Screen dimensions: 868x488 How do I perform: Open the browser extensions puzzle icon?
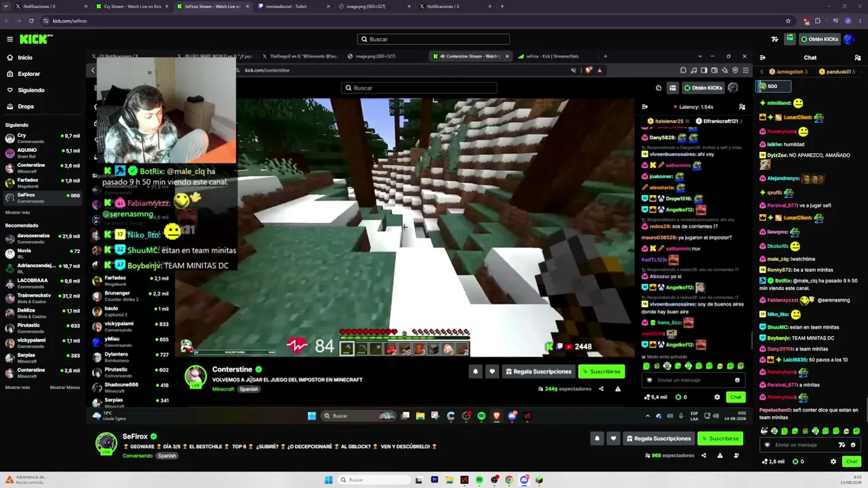pos(818,21)
